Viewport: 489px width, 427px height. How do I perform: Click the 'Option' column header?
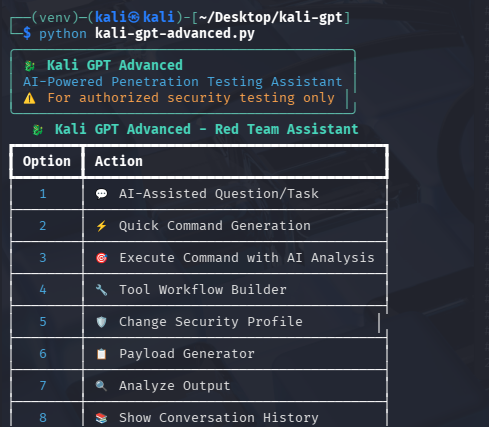click(47, 162)
